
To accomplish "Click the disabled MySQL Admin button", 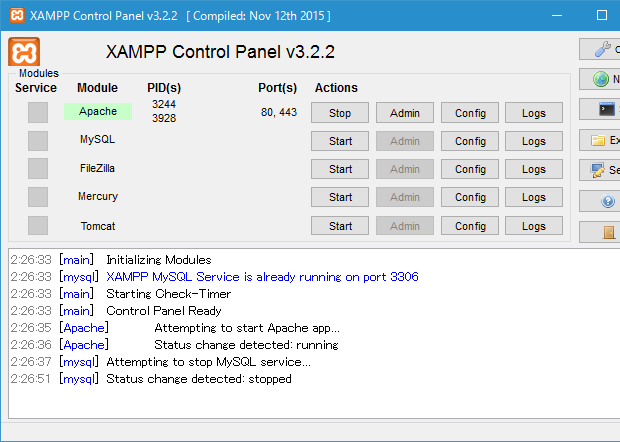I will 405,141.
